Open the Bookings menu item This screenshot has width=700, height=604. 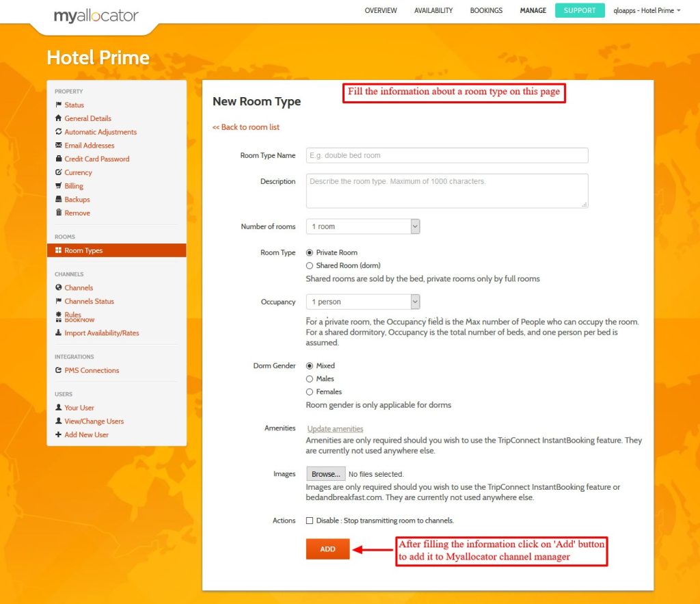(x=486, y=11)
